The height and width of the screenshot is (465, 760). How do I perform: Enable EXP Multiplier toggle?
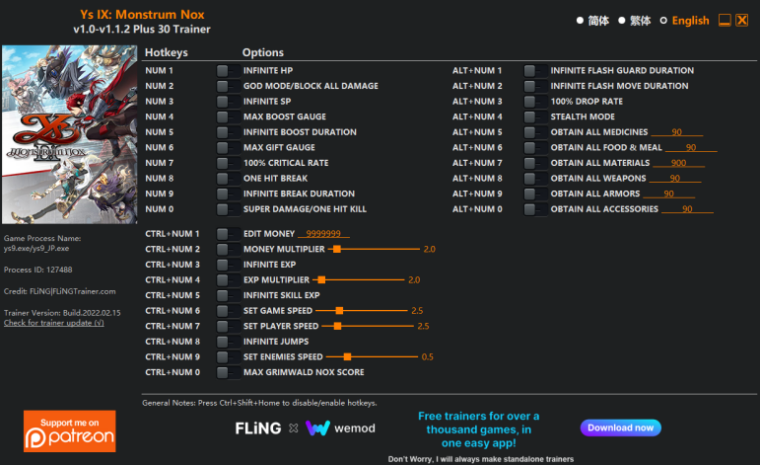228,280
